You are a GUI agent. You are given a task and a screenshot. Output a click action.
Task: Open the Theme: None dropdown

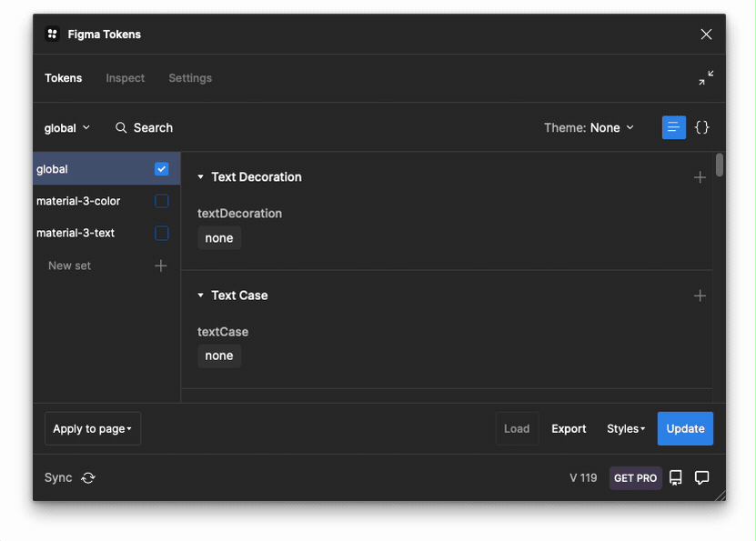tap(589, 128)
